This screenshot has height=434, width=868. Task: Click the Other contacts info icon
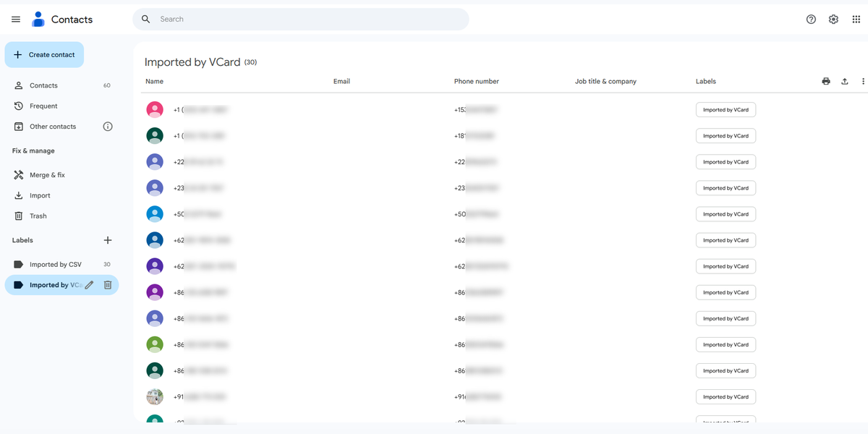[x=108, y=127]
